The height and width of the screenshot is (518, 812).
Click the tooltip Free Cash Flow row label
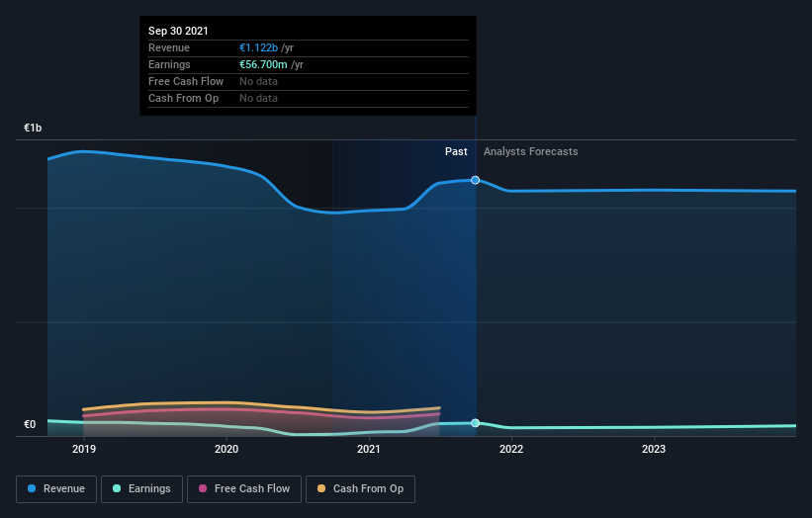pos(186,81)
